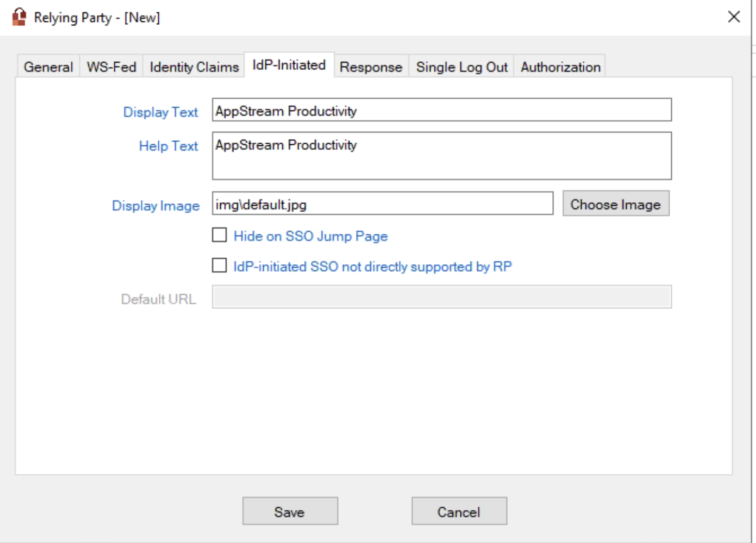Image resolution: width=756 pixels, height=543 pixels.
Task: Enable Hide on SSO Jump Page
Action: (x=220, y=235)
